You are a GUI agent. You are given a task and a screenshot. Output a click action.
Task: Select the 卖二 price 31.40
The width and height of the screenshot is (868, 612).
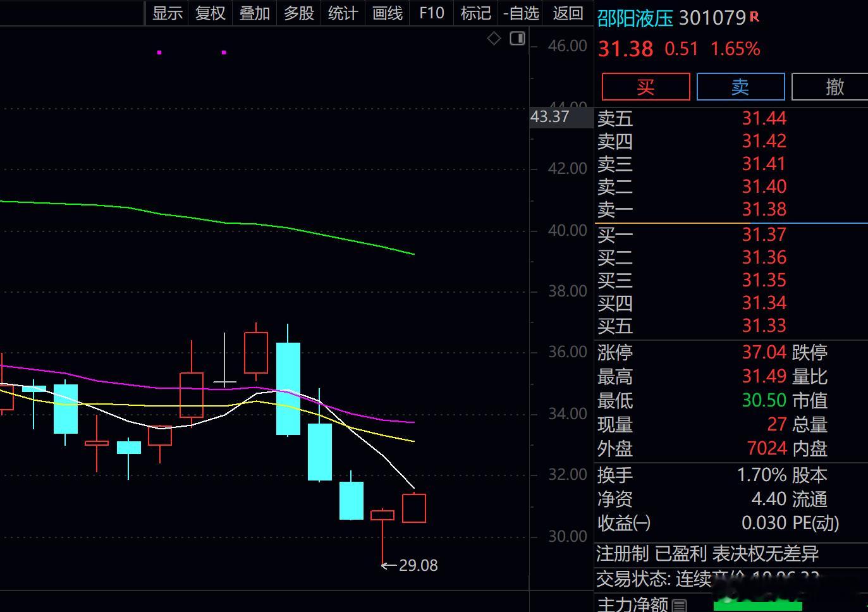click(x=764, y=187)
